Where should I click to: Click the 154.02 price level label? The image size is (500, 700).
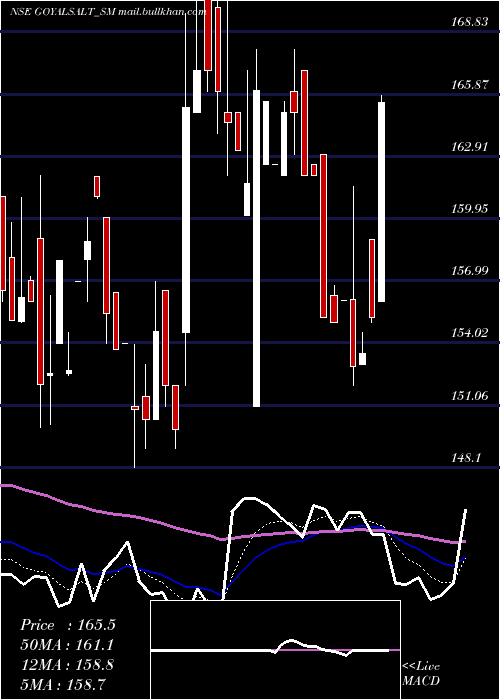coord(469,333)
